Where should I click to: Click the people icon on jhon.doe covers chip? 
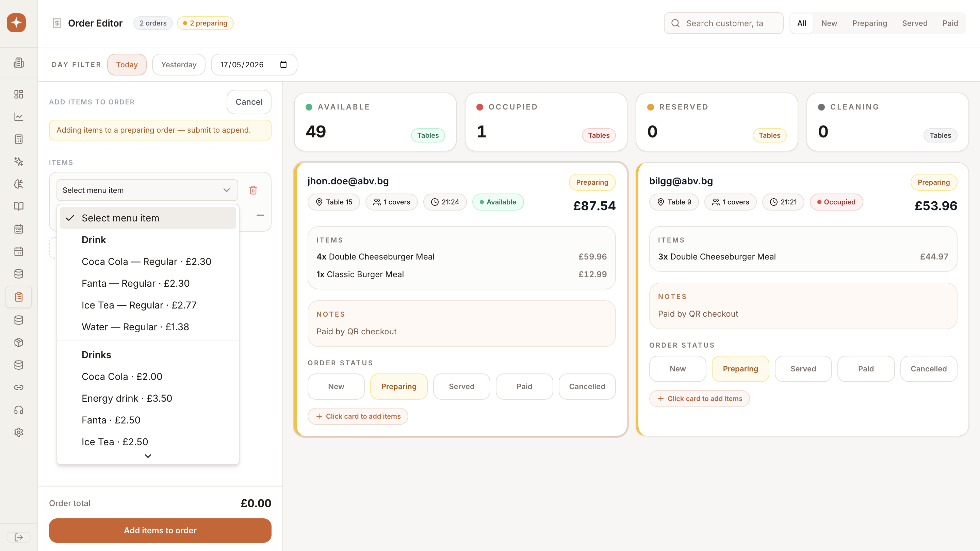coord(377,202)
